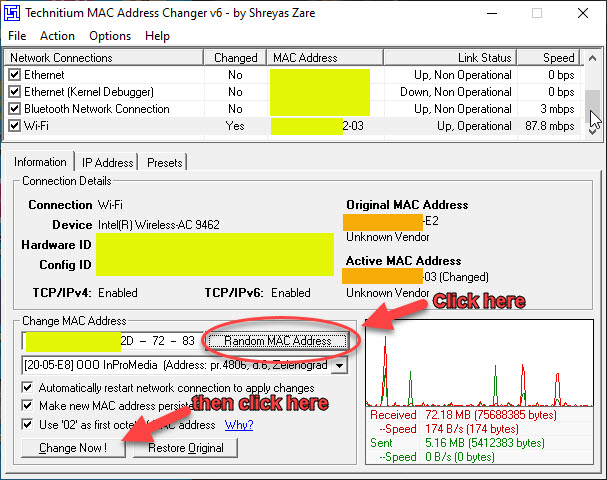
Task: Toggle automatically restart network connection option
Action: (27, 387)
